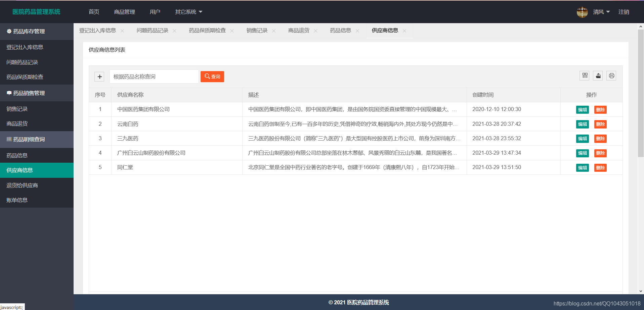Click the print table icon

(611, 75)
